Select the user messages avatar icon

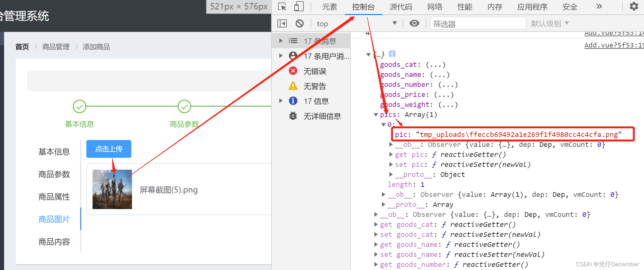293,56
